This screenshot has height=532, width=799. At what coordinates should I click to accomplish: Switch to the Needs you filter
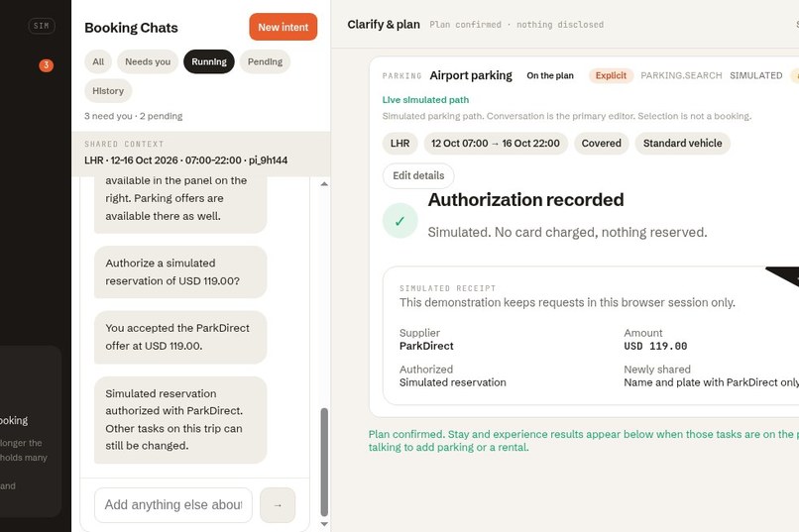148,61
